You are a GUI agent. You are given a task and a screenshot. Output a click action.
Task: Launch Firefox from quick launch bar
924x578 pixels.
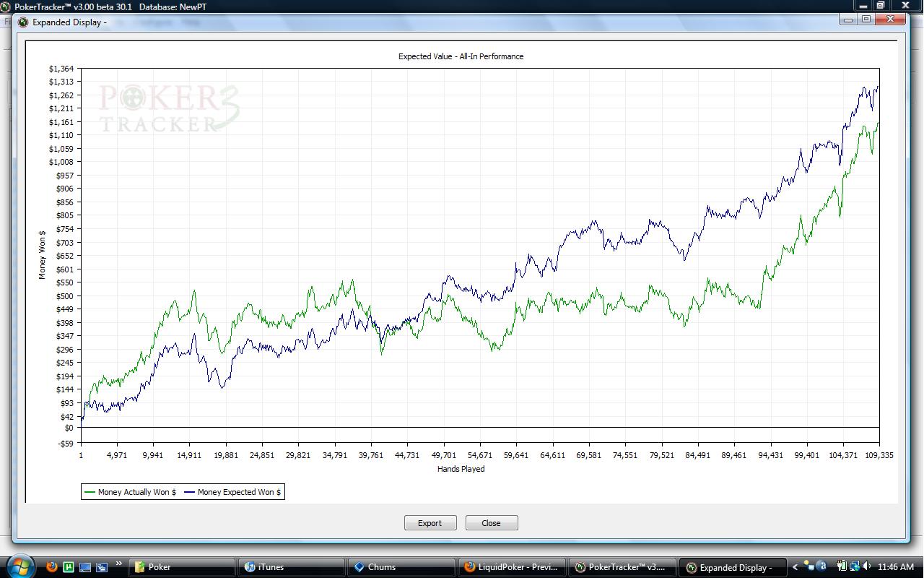point(52,567)
